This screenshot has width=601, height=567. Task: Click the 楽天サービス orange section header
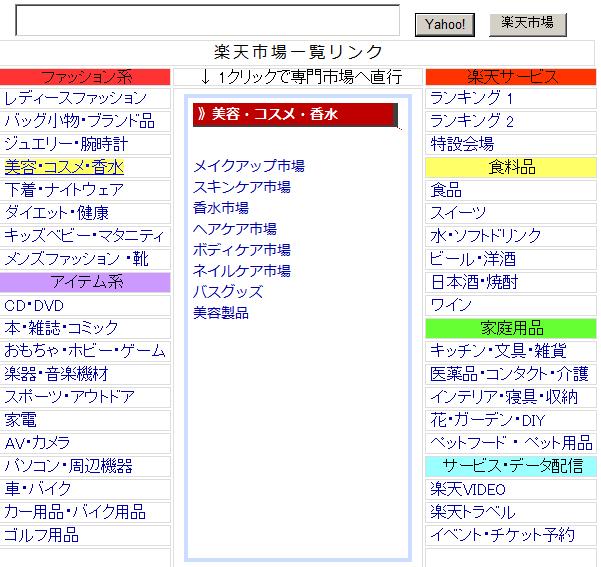[511, 77]
